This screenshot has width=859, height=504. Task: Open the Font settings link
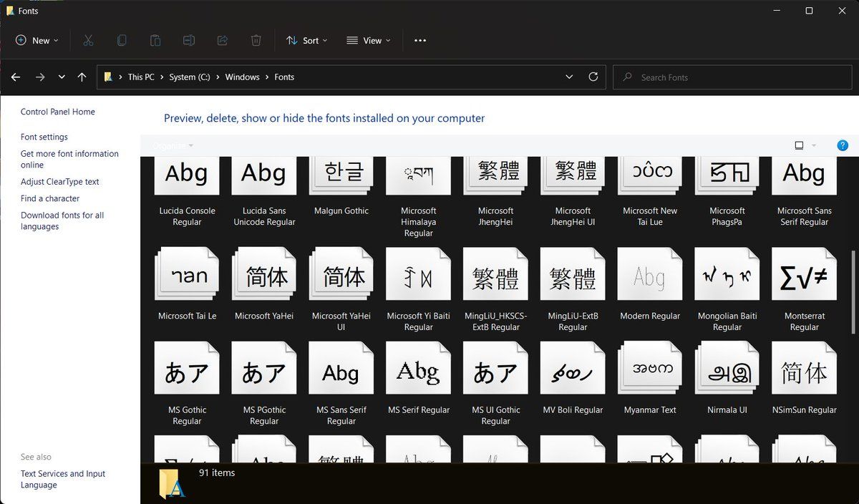click(x=44, y=137)
